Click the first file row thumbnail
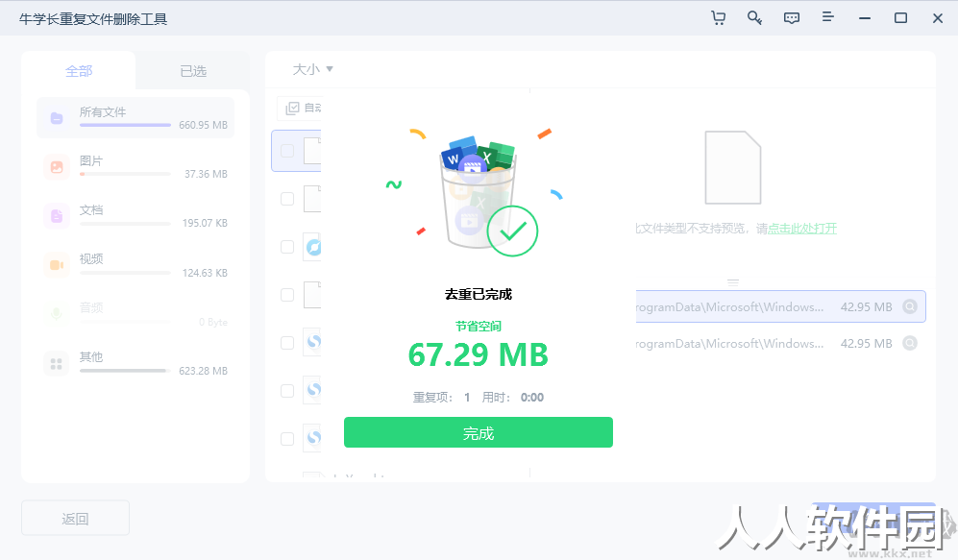Image resolution: width=958 pixels, height=560 pixels. (x=312, y=150)
